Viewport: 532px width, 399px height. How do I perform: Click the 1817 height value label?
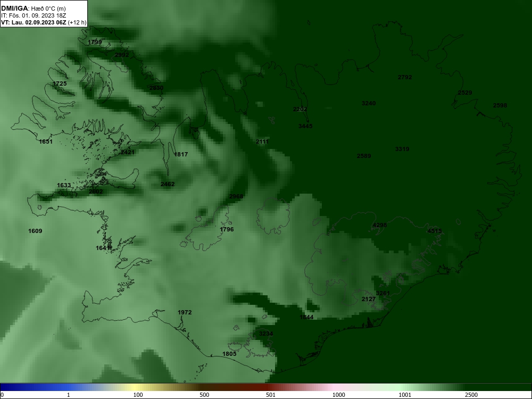coord(181,154)
